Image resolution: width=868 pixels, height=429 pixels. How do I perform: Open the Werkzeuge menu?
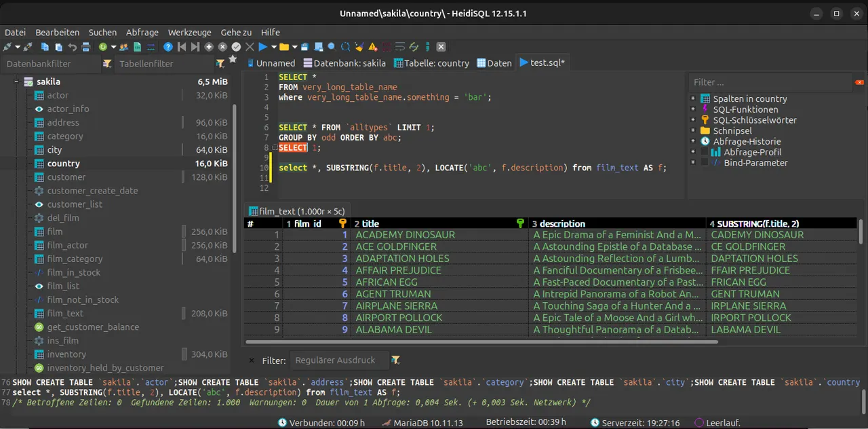pyautogui.click(x=190, y=32)
